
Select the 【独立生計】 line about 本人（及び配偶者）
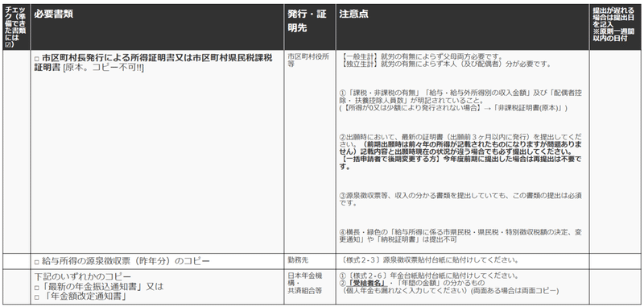click(445, 64)
